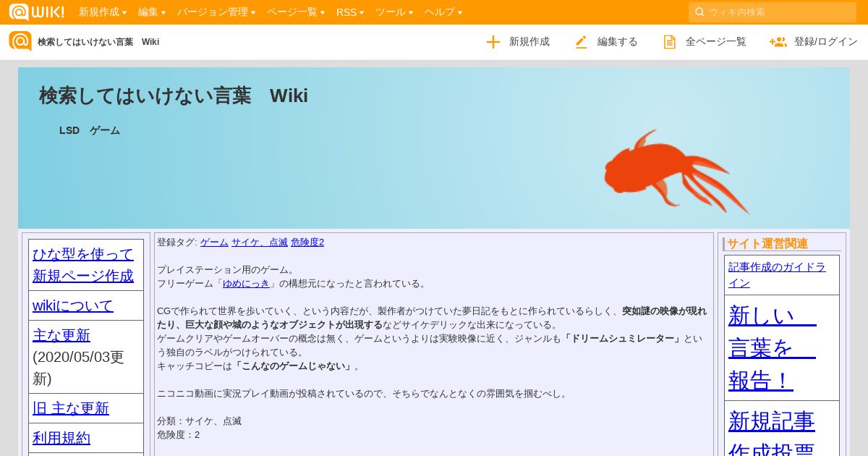The width and height of the screenshot is (868, 456).
Task: Click the @WIKI logo in orange bar
Action: tap(36, 12)
